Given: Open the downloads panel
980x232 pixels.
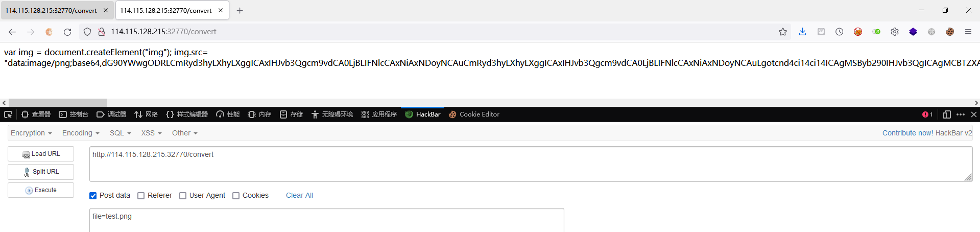Looking at the screenshot, I should (x=803, y=32).
